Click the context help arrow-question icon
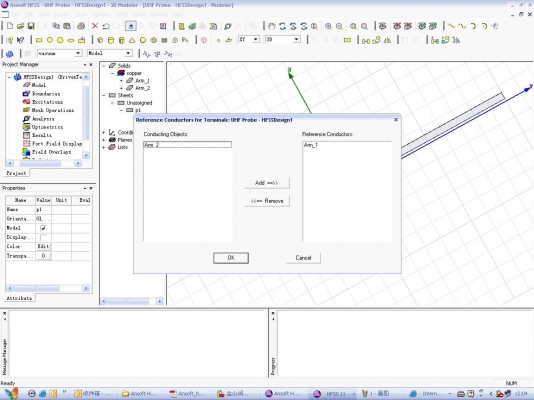 [20, 40]
